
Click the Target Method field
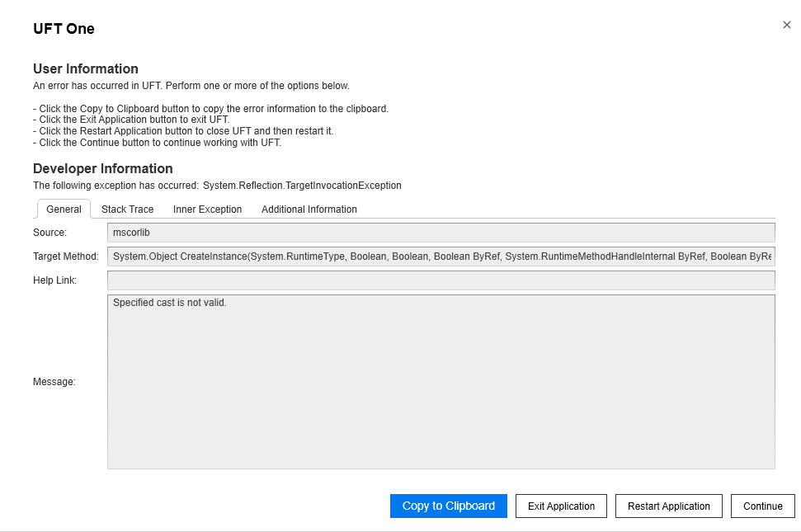tap(441, 257)
